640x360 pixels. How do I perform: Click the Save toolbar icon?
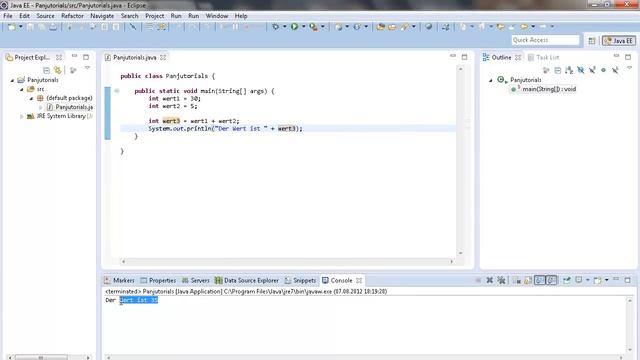[x=31, y=27]
